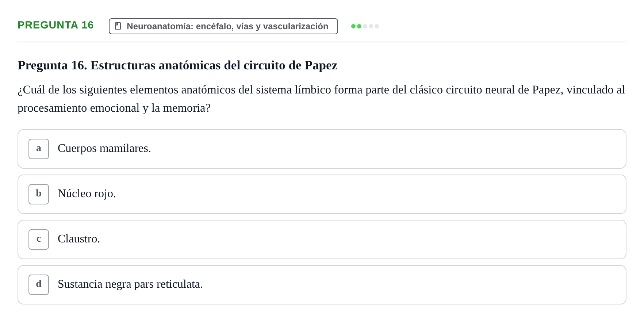Select letter badge 'd' for Sustancia negra
This screenshot has height=322, width=644.
39,285
